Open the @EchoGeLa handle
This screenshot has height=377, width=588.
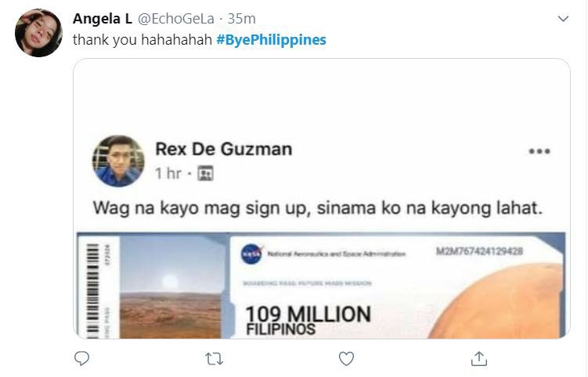(176, 18)
